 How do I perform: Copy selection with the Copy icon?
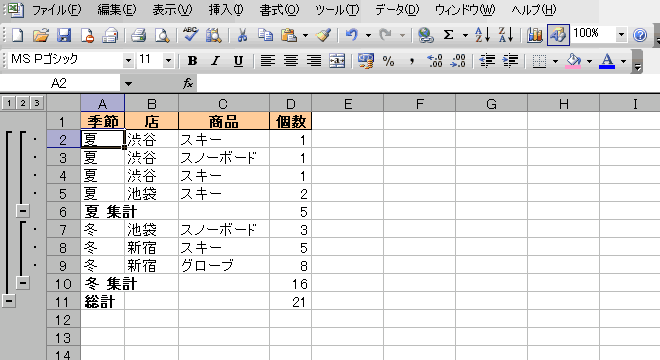265,35
